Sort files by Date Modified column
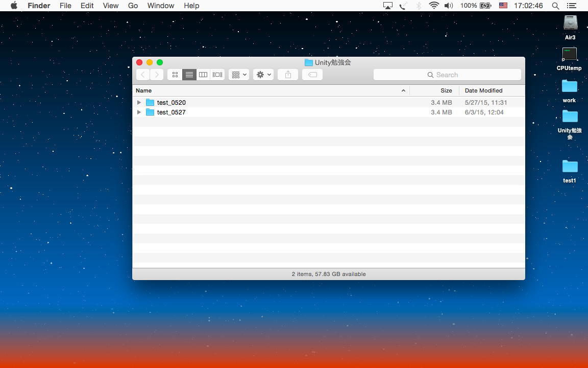 483,90
